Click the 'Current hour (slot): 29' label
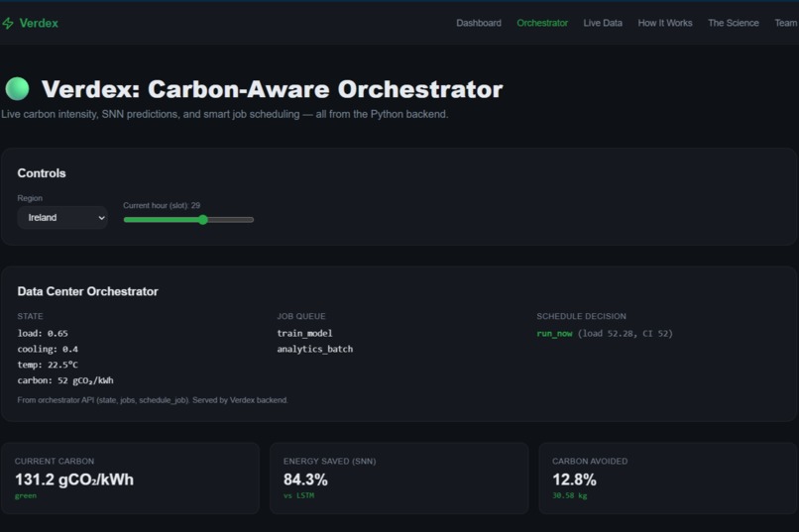 click(162, 205)
